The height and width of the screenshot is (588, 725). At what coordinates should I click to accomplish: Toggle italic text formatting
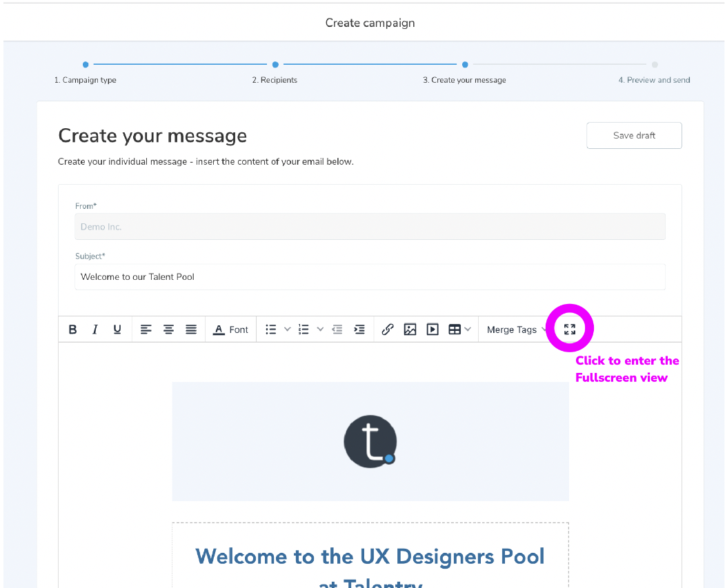95,330
